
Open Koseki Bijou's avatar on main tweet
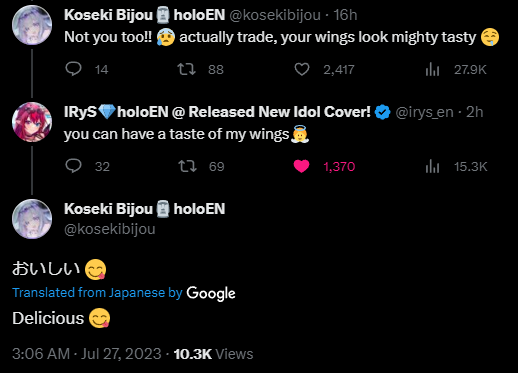point(32,219)
